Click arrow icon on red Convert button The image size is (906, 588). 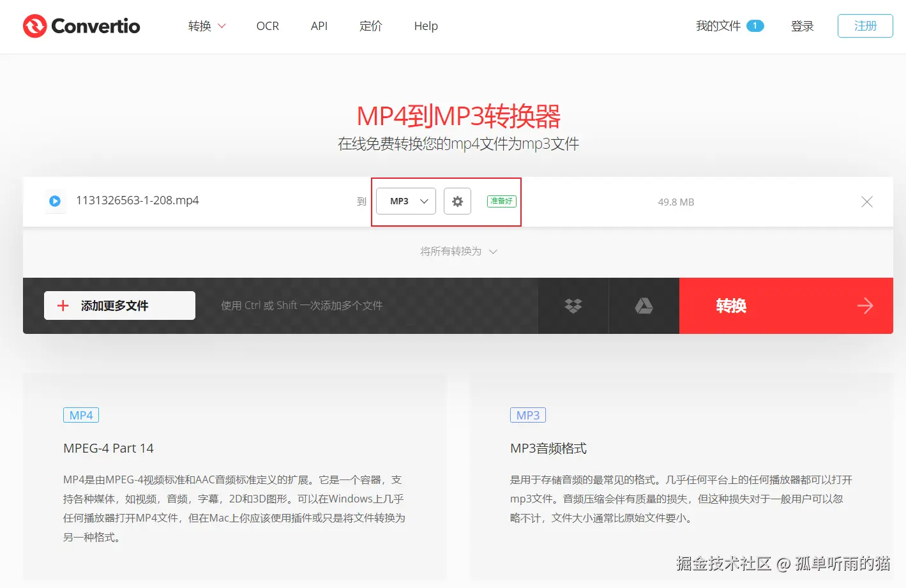tap(865, 306)
